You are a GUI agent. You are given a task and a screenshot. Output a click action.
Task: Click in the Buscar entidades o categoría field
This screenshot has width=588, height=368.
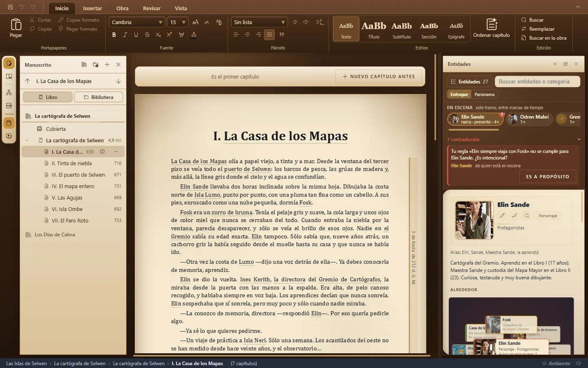pos(537,81)
